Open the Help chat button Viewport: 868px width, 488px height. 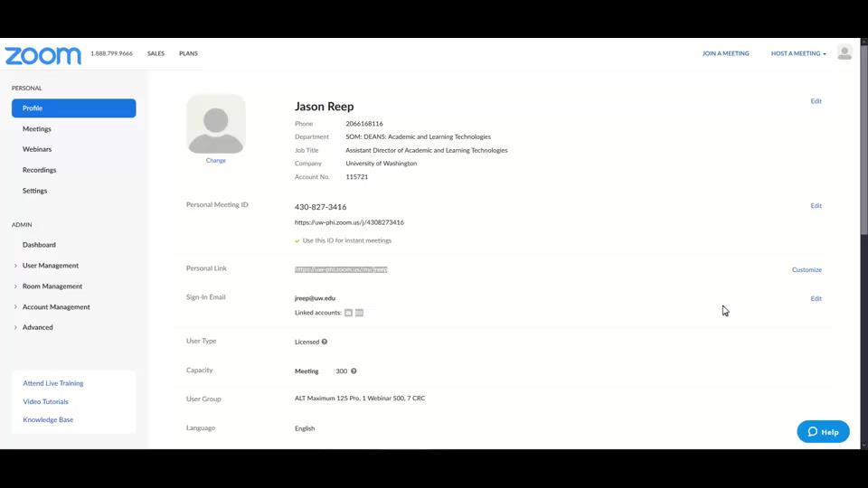pyautogui.click(x=823, y=431)
